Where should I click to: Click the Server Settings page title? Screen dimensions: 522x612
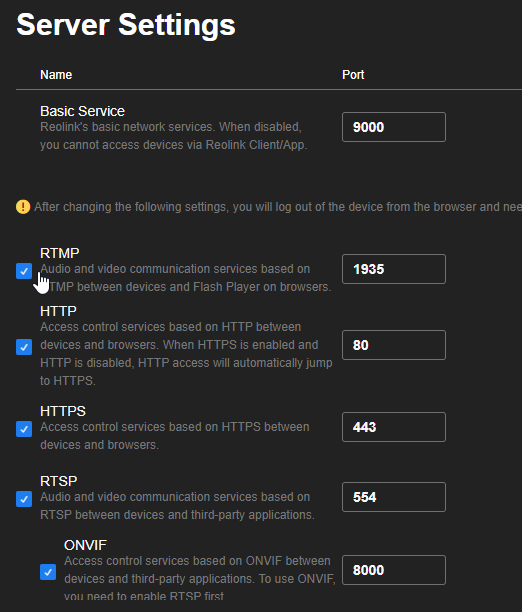click(126, 25)
